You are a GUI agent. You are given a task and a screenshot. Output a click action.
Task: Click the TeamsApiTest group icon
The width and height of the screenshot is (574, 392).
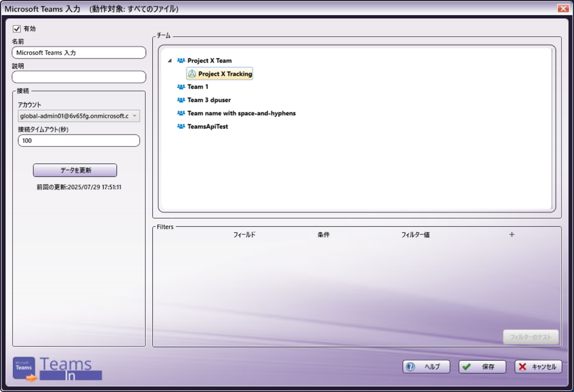(x=181, y=126)
